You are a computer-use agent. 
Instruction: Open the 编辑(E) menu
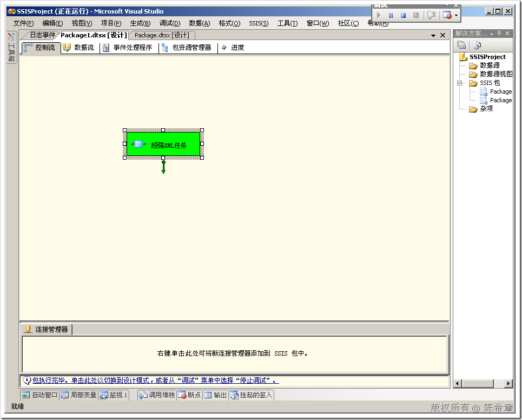tap(52, 23)
